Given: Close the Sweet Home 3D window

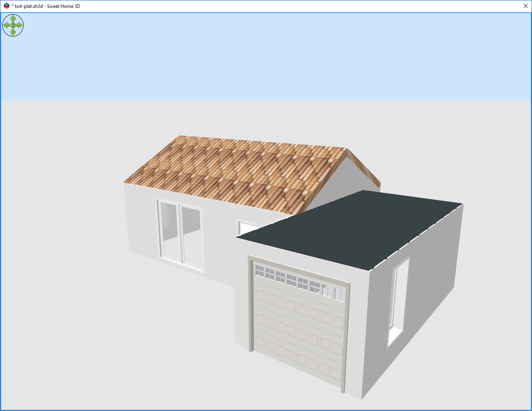Looking at the screenshot, I should (x=526, y=6).
